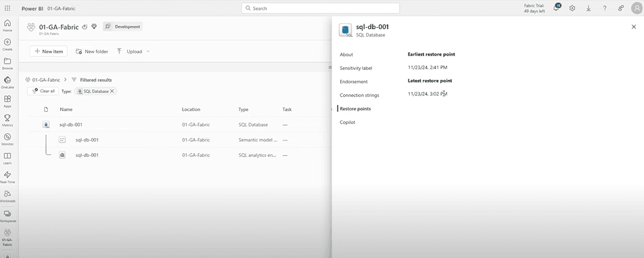Click the semantic model row icon
The width and height of the screenshot is (644, 258).
[x=62, y=139]
